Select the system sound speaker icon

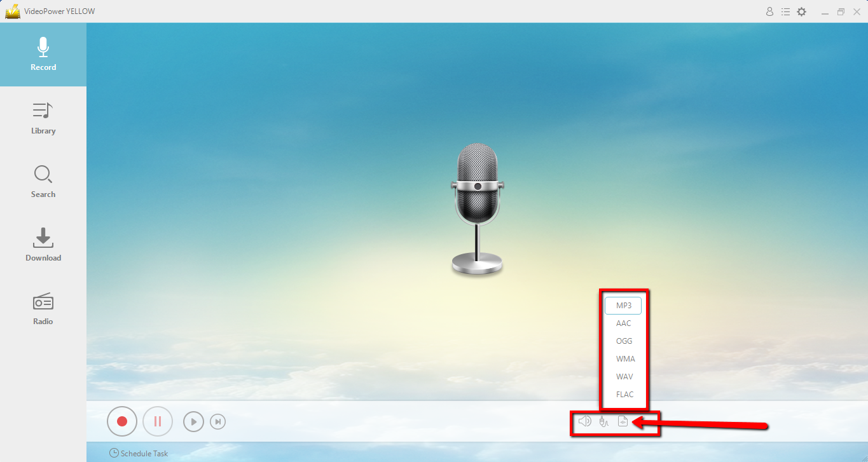[584, 421]
